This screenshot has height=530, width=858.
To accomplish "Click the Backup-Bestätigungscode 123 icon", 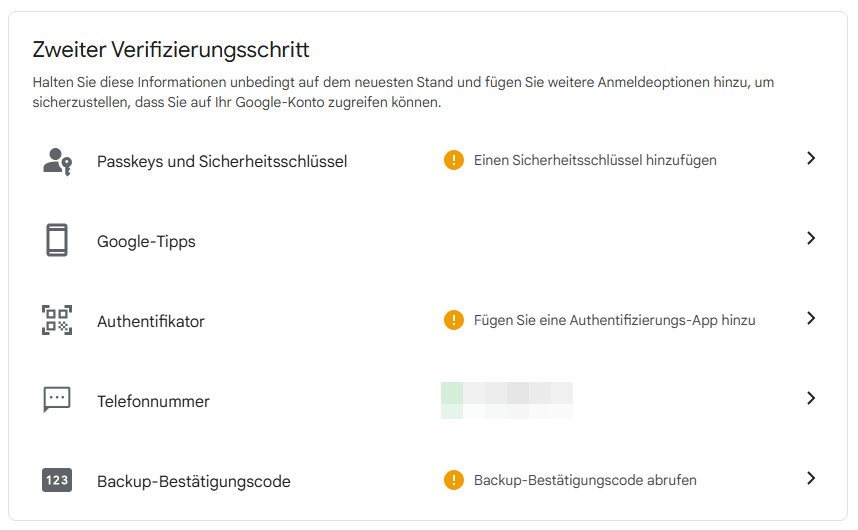I will tap(57, 480).
